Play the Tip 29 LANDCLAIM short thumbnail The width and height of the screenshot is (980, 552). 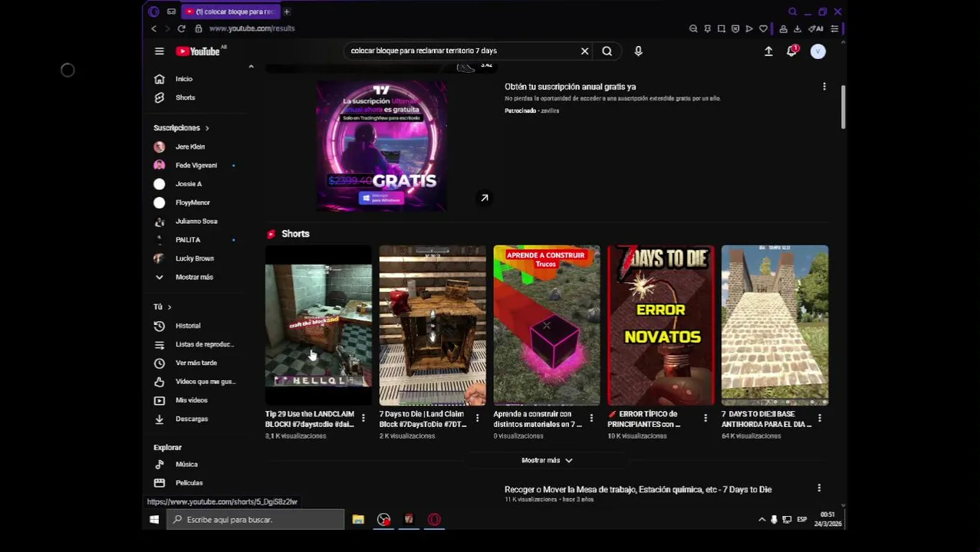coord(318,325)
